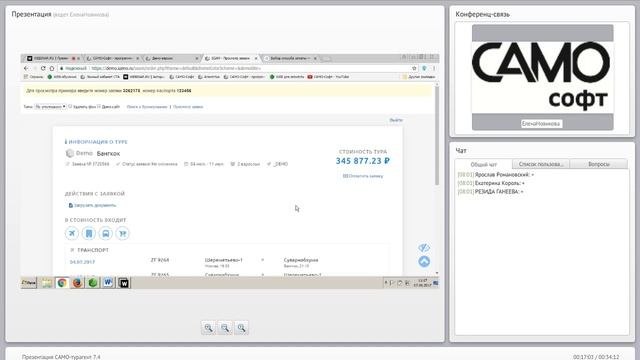Click the 04.07.2017 transport date link

point(82,262)
